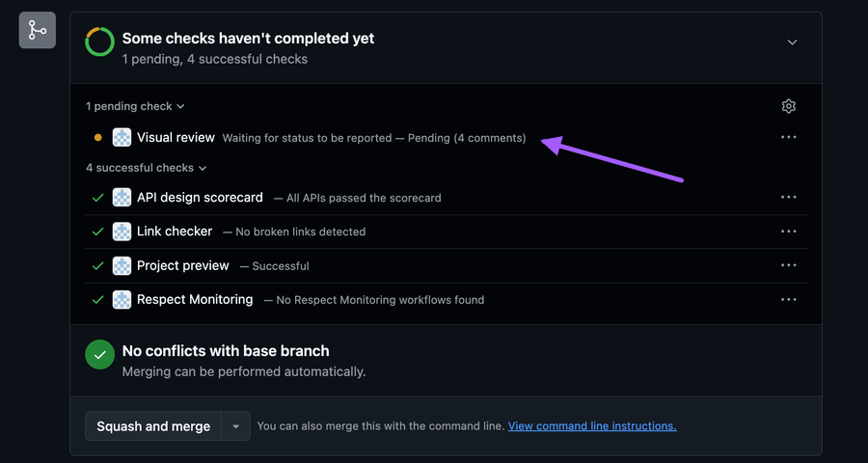
Task: Click 'Some checks haven't completed yet' heading
Action: point(248,39)
